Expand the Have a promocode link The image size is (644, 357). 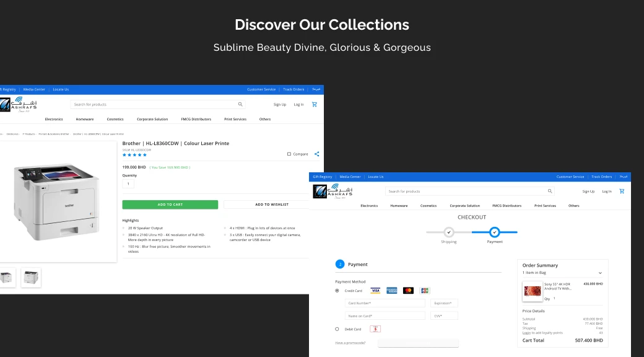point(350,342)
